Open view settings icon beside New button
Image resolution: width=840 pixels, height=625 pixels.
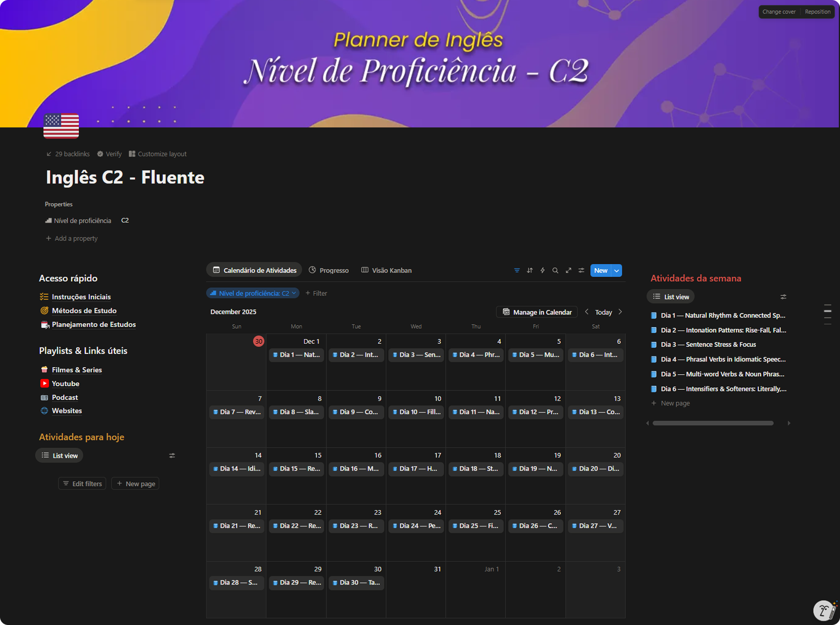pos(581,271)
